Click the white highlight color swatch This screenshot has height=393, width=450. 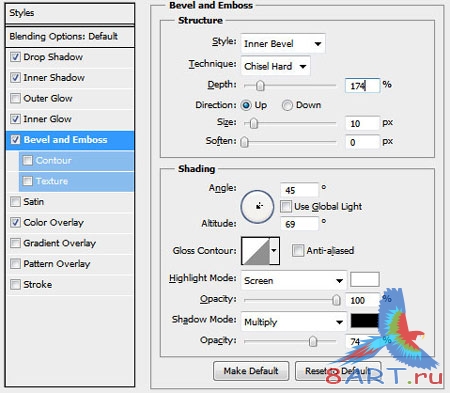[365, 279]
